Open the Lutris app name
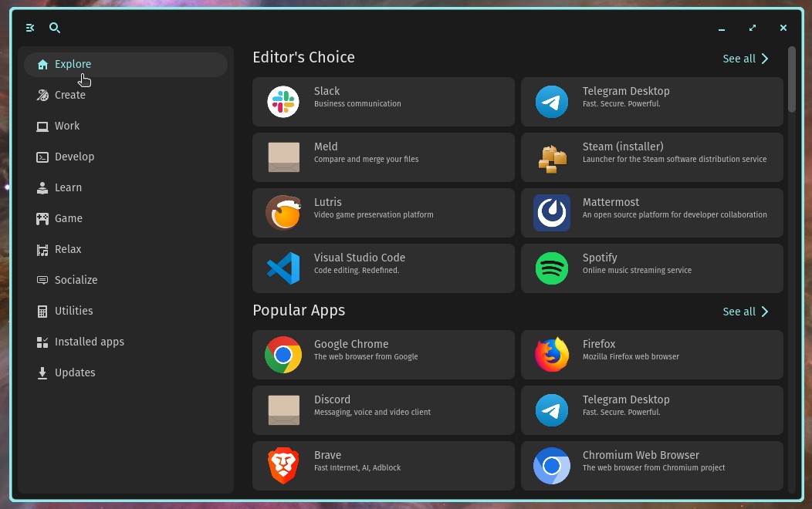This screenshot has width=812, height=509. pos(328,202)
